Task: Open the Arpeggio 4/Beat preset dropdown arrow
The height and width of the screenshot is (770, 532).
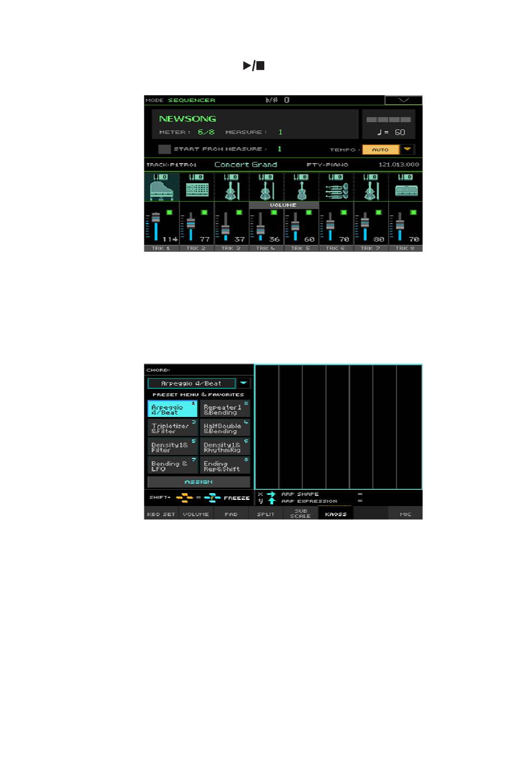Action: (244, 383)
